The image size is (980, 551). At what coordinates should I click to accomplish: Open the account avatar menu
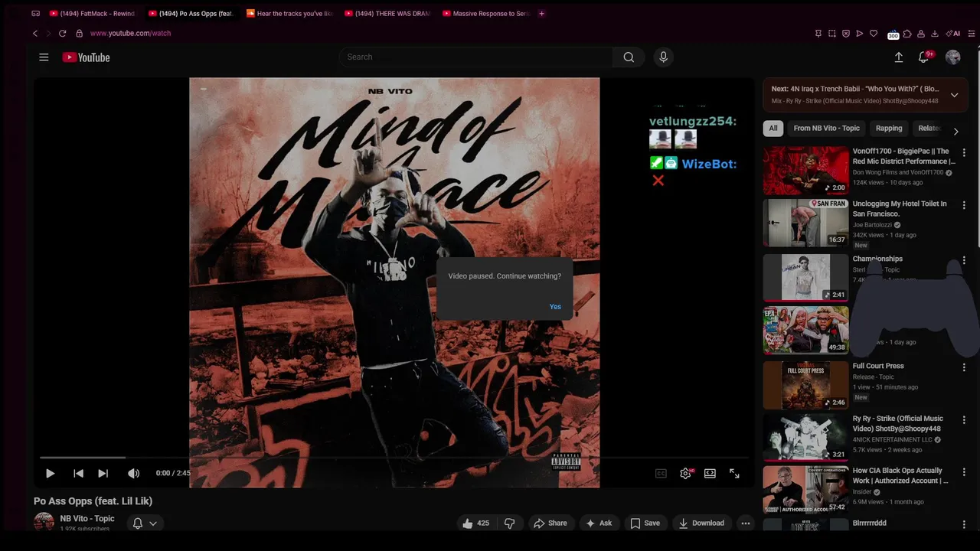click(x=953, y=57)
